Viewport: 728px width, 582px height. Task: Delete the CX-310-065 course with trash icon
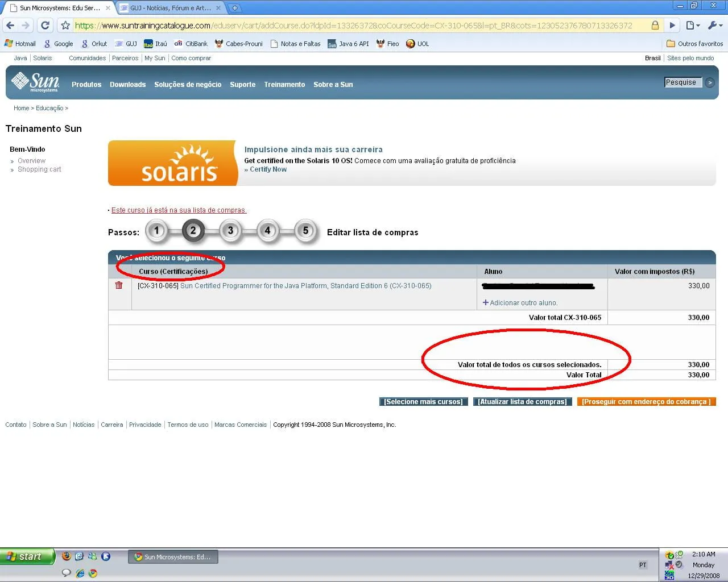point(119,285)
